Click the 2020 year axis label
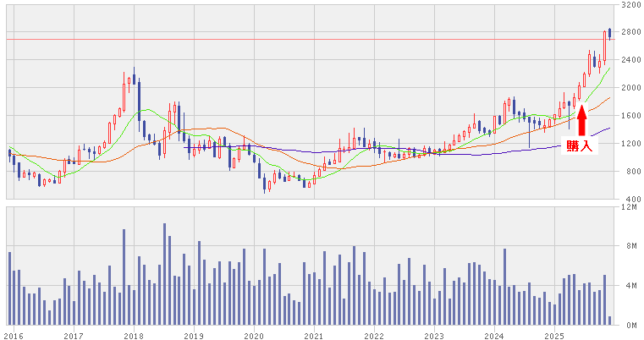The height and width of the screenshot is (340, 644). click(x=254, y=334)
